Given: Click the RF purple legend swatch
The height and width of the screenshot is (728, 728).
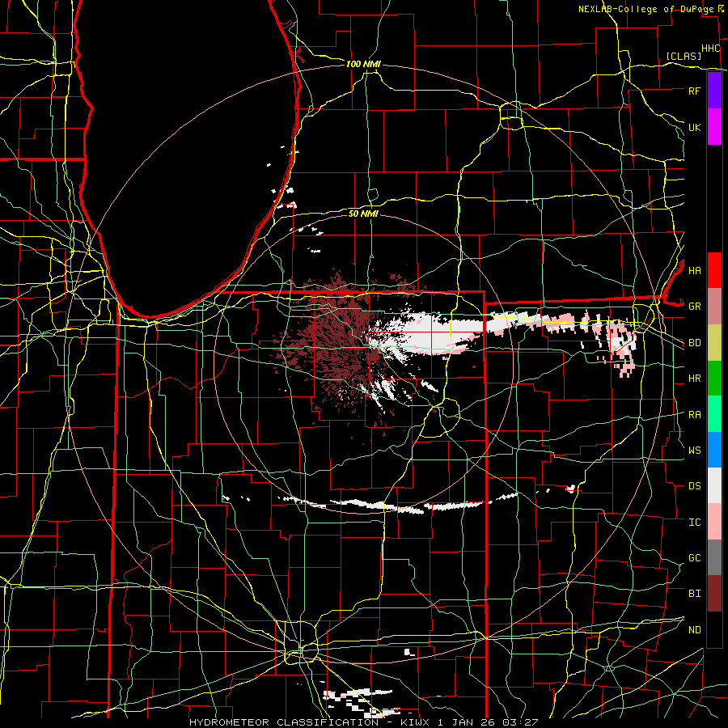Looking at the screenshot, I should click(x=714, y=91).
